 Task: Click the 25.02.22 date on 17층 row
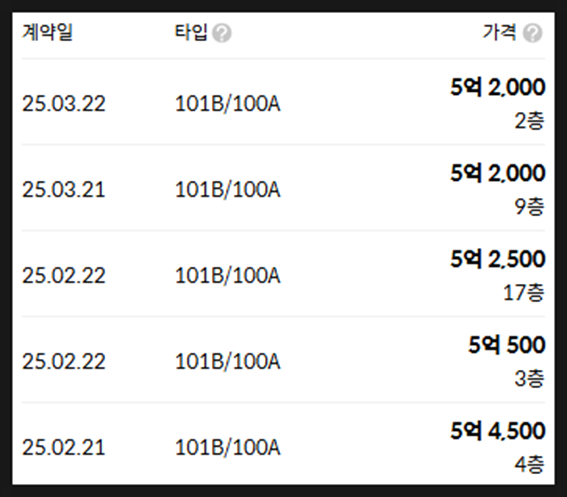[64, 276]
